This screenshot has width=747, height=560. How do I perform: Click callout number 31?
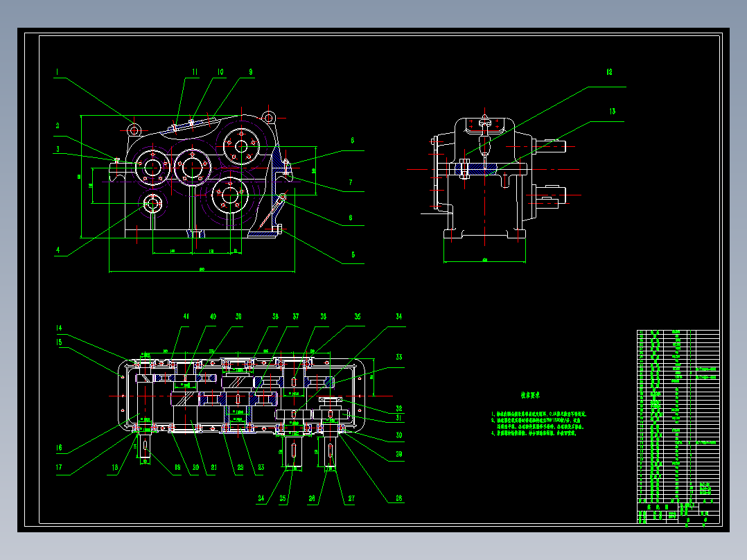(x=398, y=418)
